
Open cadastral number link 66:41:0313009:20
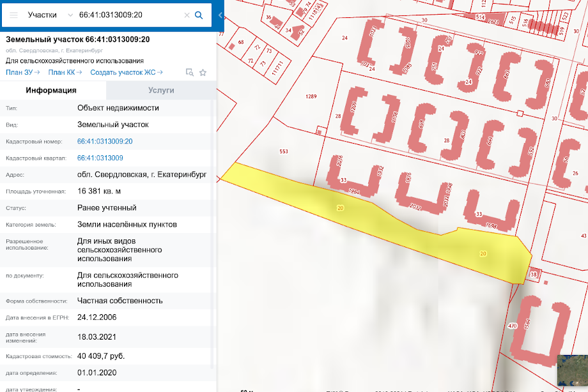(105, 141)
